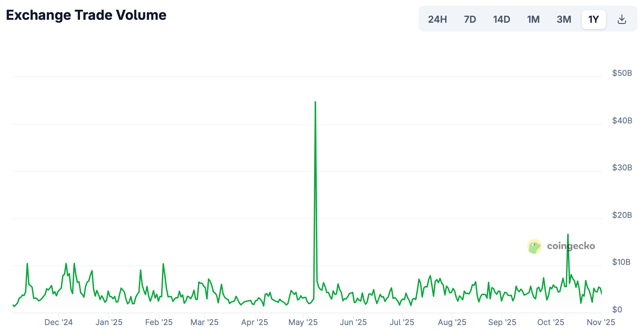Click the May '25 x-axis label

pos(303,322)
